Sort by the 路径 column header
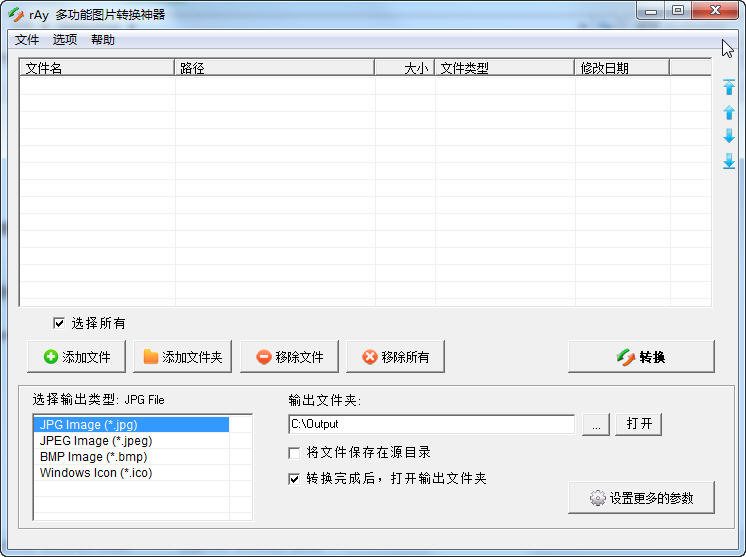This screenshot has width=746, height=557. point(275,68)
